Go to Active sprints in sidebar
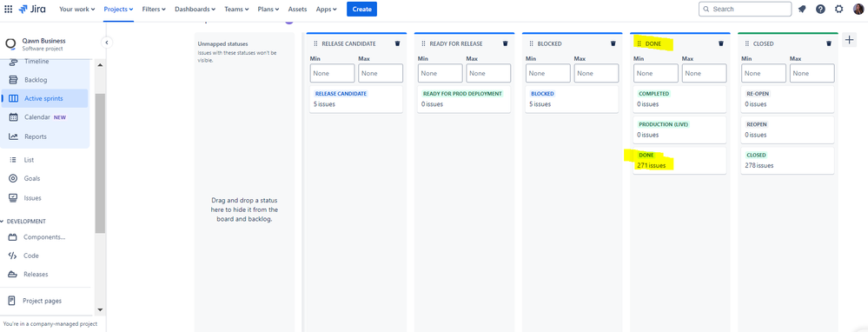The height and width of the screenshot is (332, 868). (x=44, y=98)
